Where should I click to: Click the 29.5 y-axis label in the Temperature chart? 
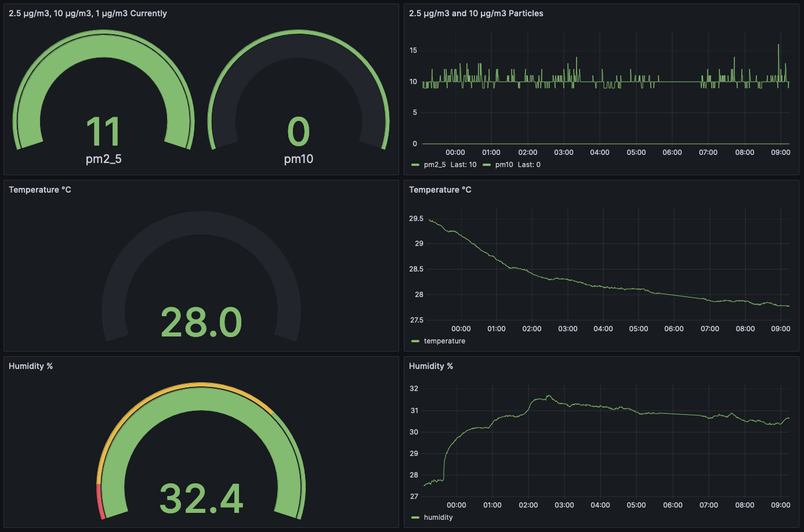416,219
